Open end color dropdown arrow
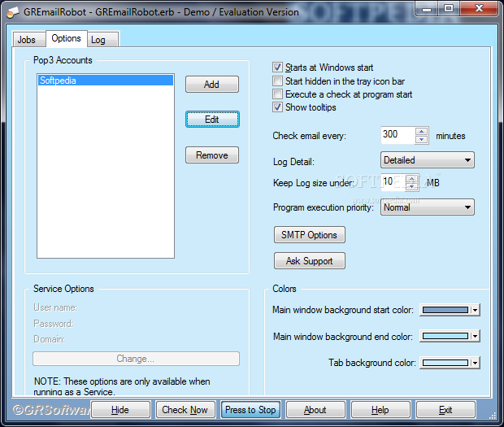This screenshot has height=427, width=504. click(475, 337)
